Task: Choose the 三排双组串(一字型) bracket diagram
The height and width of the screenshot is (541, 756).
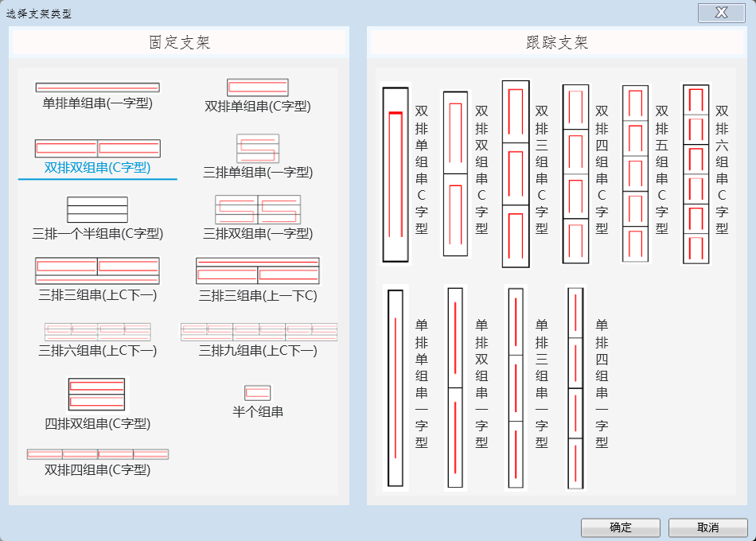Action: point(257,210)
